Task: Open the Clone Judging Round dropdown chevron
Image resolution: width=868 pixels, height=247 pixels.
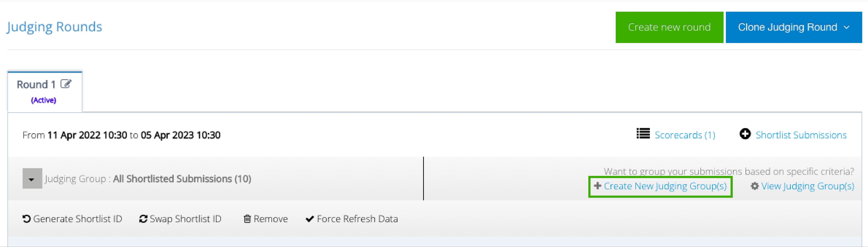Action: point(846,27)
